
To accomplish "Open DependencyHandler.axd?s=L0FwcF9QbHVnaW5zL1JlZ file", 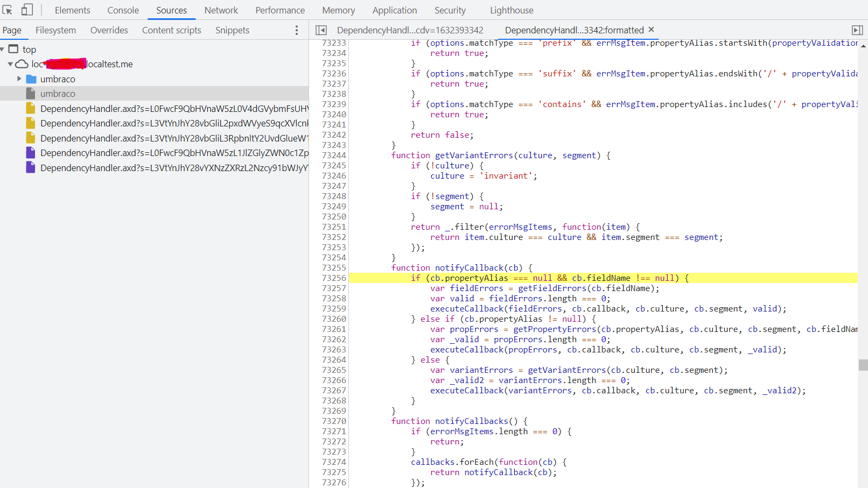I will click(174, 153).
